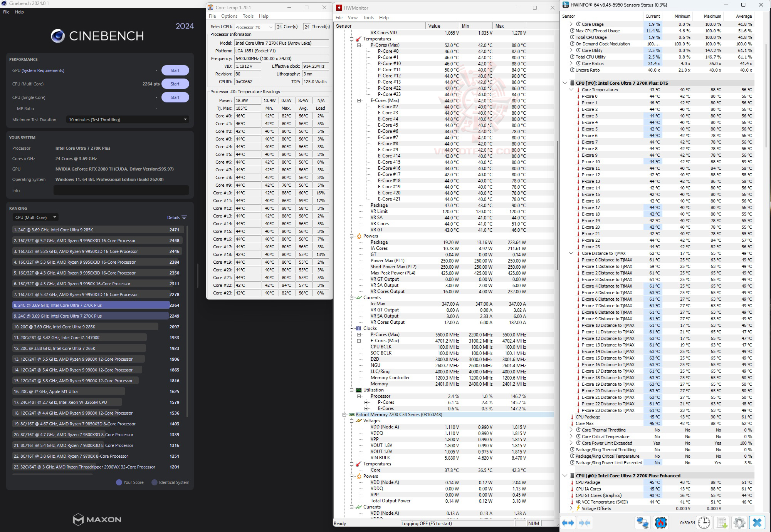Open HWiNFO remote monitoring computers icon

[x=642, y=523]
